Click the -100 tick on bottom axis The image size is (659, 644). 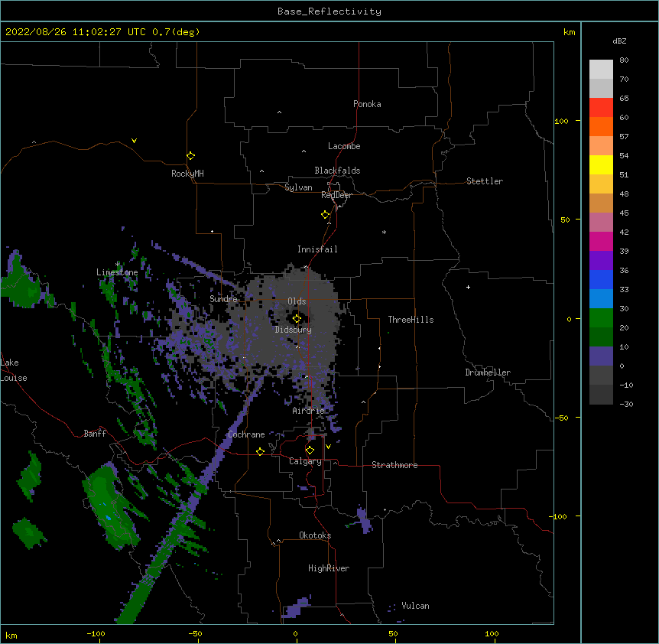coord(96,633)
